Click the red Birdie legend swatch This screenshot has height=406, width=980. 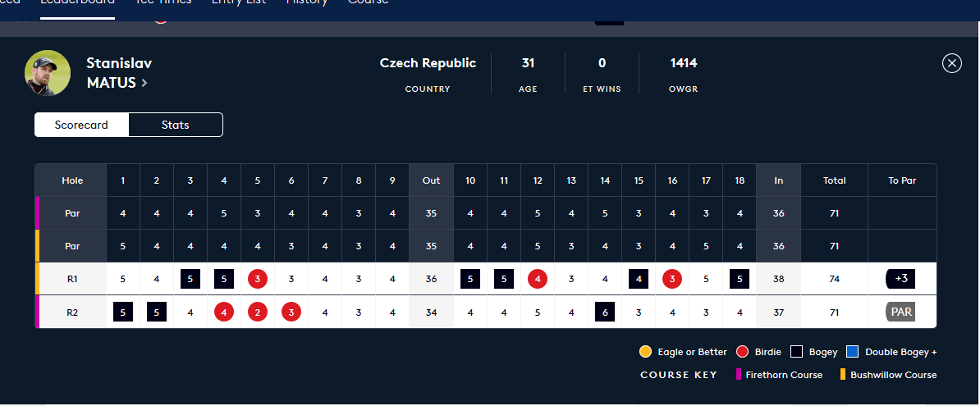point(743,352)
